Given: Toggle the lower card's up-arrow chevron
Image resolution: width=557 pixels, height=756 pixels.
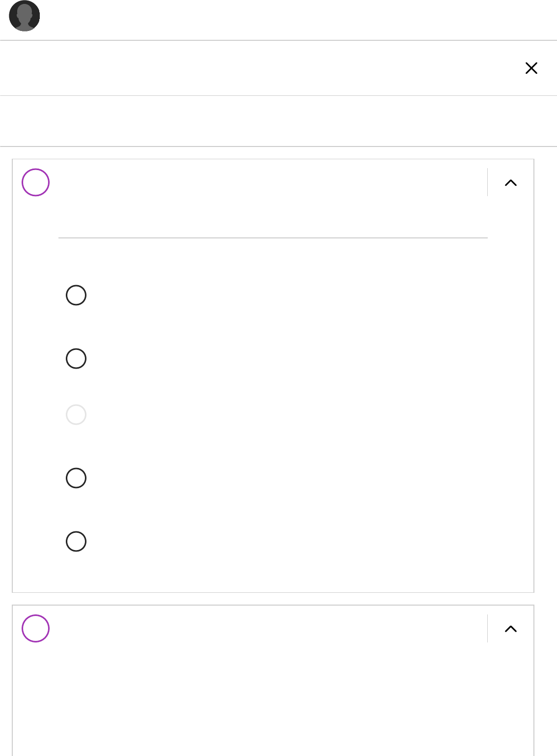Looking at the screenshot, I should click(511, 629).
